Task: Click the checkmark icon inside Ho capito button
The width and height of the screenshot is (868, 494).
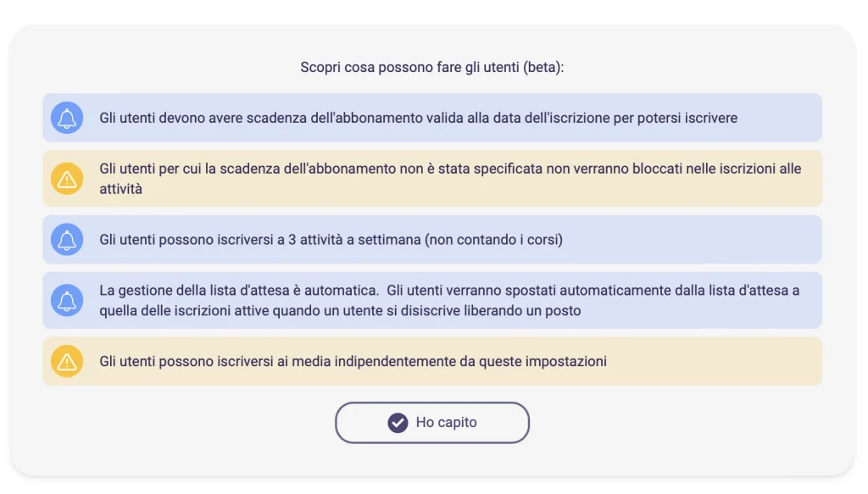Action: click(398, 423)
